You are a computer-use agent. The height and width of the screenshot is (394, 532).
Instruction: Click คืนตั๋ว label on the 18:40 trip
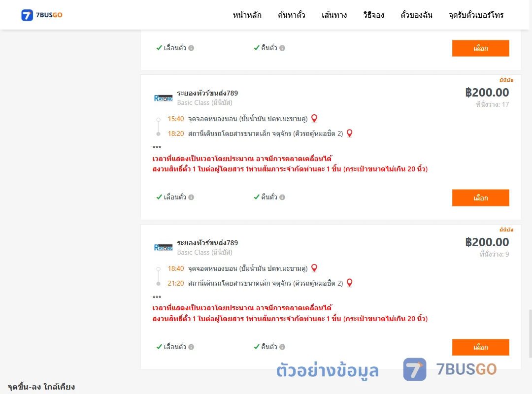269,347
